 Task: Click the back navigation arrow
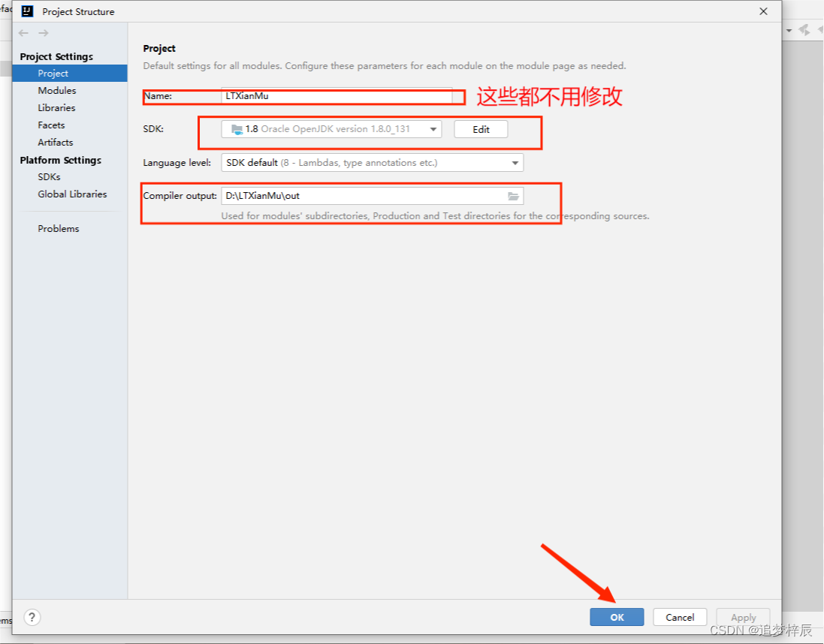(23, 33)
